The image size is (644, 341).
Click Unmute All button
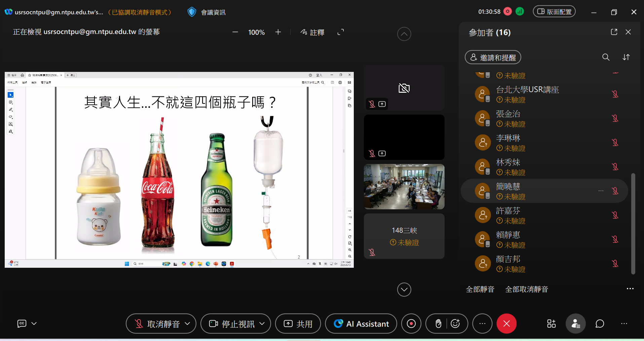click(x=527, y=289)
